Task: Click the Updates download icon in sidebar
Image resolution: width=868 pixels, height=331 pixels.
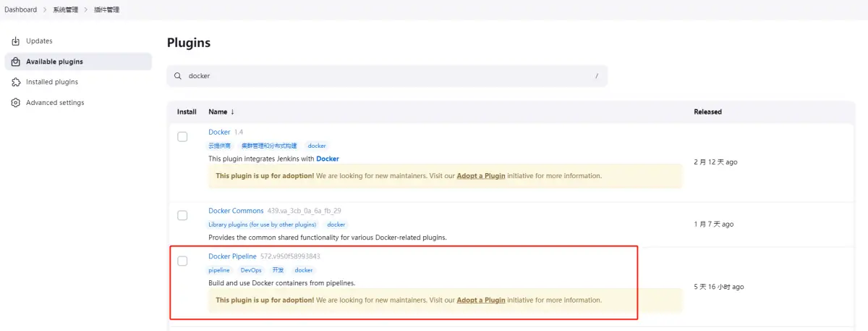Action: [x=16, y=41]
